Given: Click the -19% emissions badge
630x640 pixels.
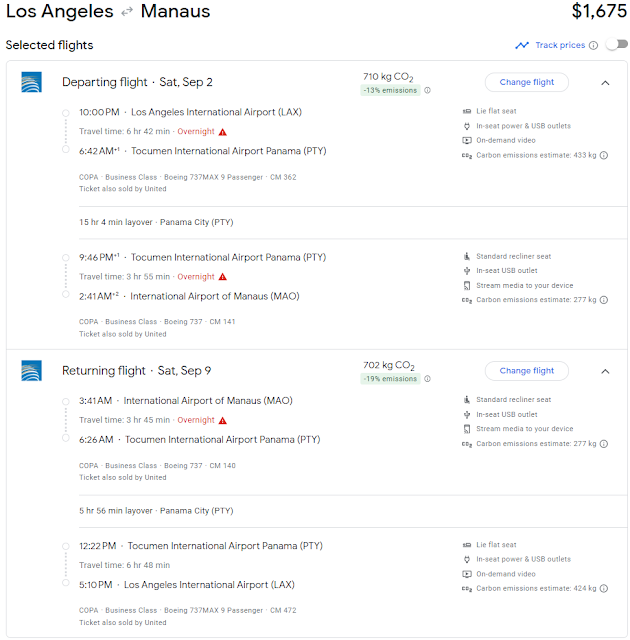Looking at the screenshot, I should 390,379.
